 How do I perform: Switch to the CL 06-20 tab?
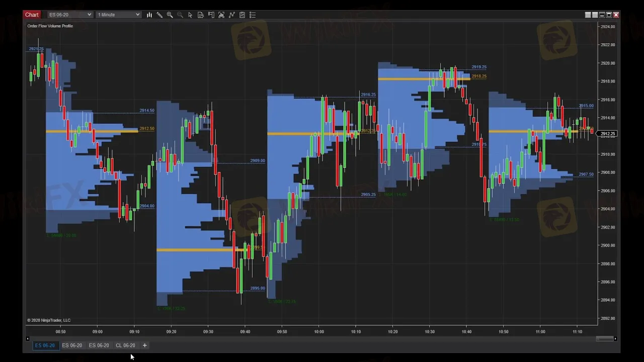tap(125, 345)
